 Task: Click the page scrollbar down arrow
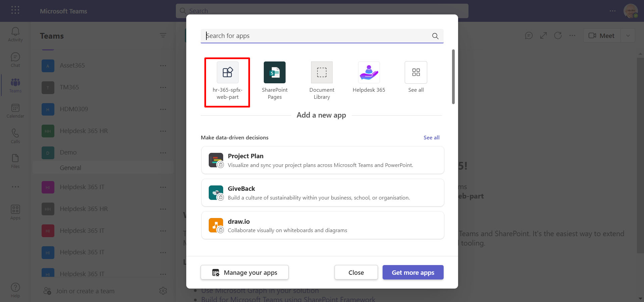click(x=640, y=299)
